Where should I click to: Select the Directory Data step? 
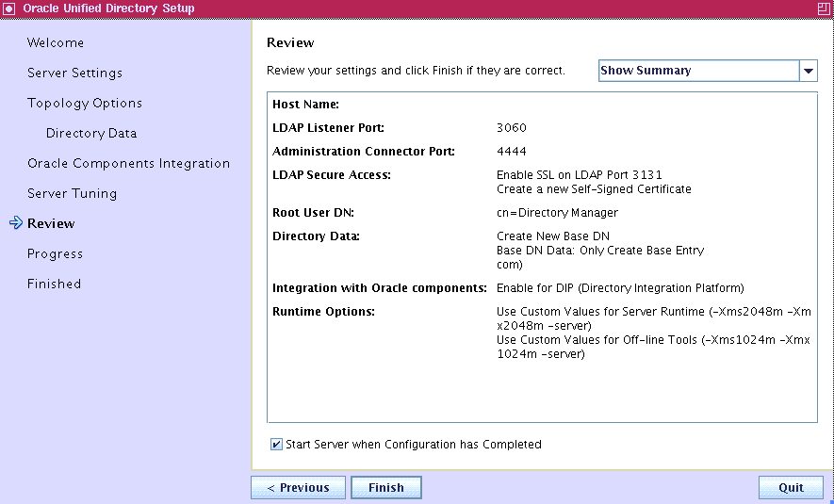pyautogui.click(x=91, y=133)
